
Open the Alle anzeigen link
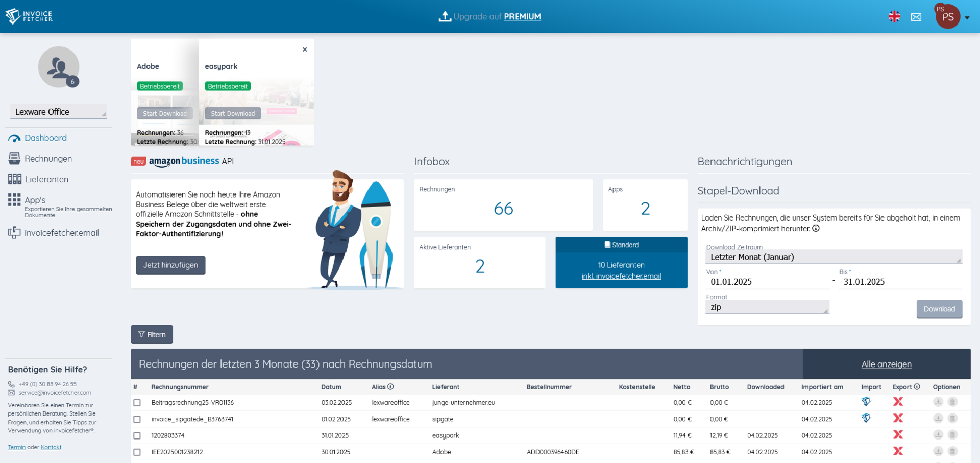point(886,364)
